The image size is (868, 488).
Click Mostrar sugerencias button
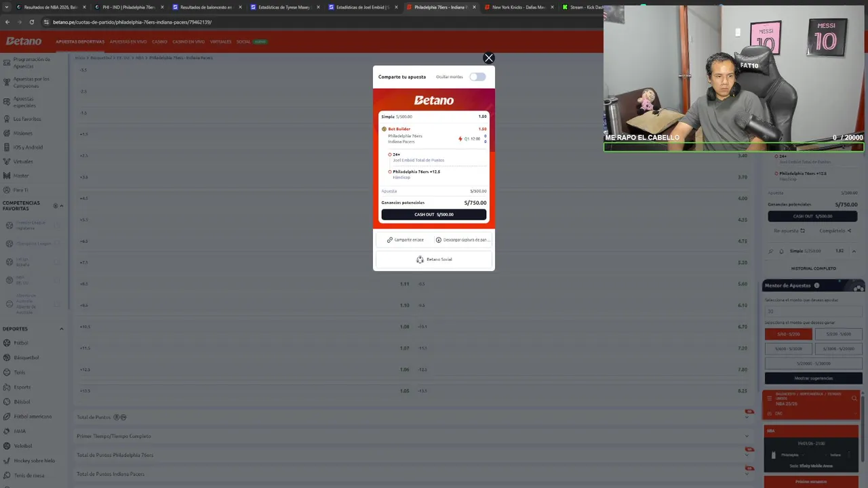[x=814, y=378]
